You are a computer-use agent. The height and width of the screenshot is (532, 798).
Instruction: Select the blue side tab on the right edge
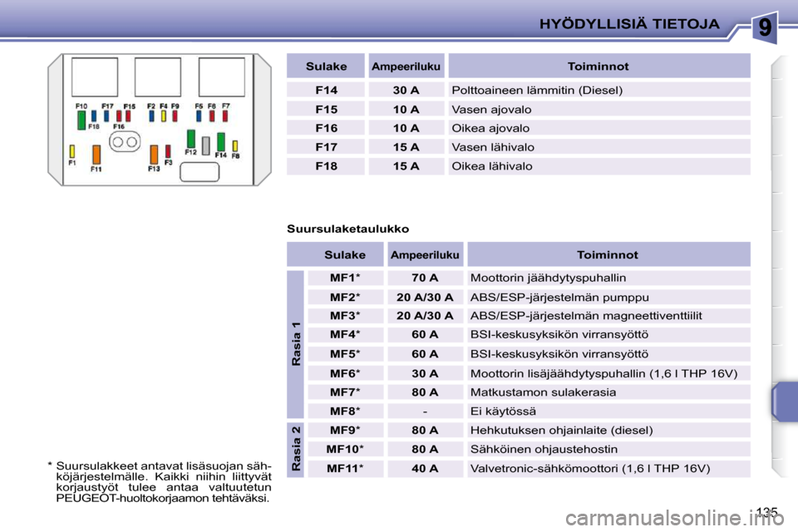[x=785, y=401]
